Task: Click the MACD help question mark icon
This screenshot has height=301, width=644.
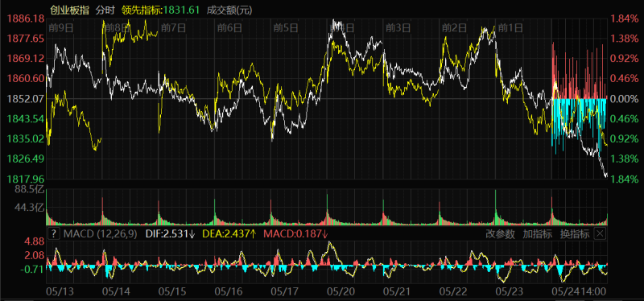Action: pyautogui.click(x=54, y=234)
